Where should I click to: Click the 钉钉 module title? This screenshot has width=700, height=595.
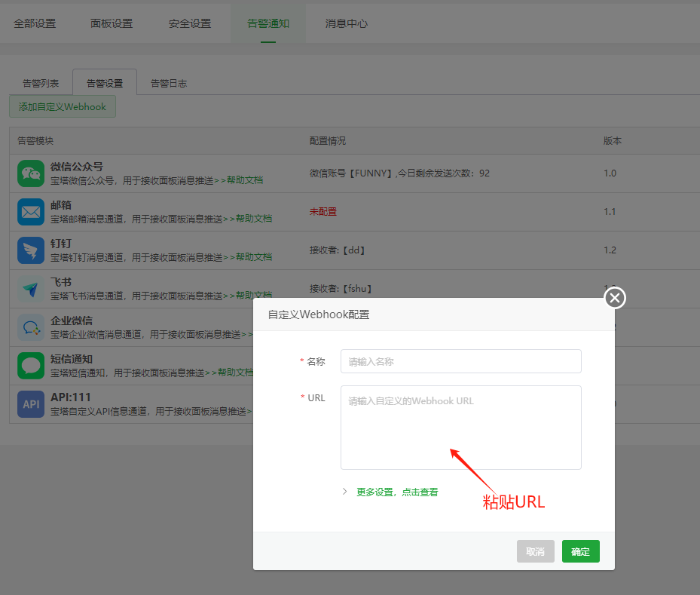(x=61, y=244)
